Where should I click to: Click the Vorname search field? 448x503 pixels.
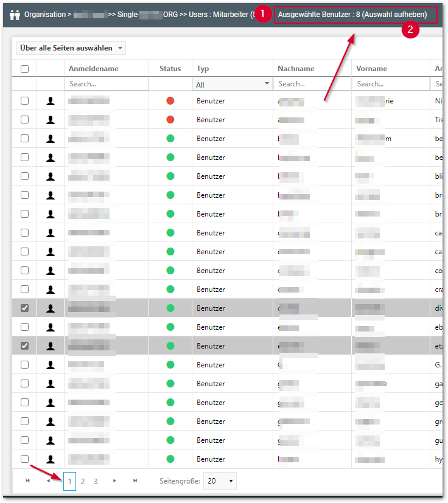(x=391, y=84)
